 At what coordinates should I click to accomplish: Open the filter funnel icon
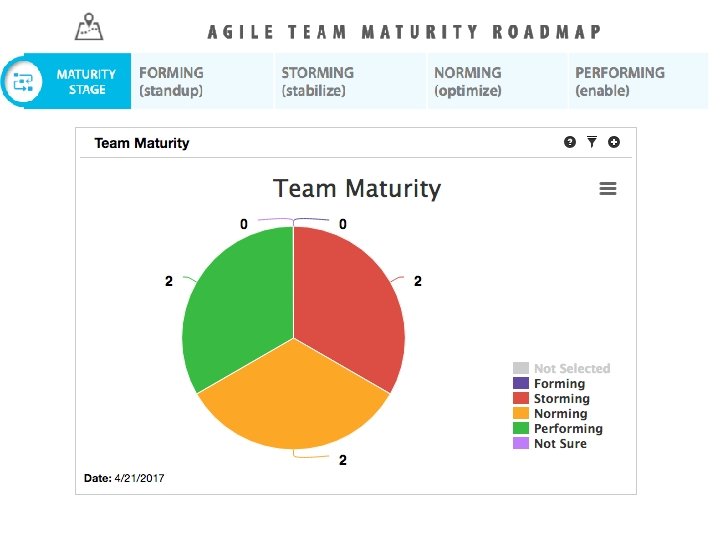click(592, 142)
